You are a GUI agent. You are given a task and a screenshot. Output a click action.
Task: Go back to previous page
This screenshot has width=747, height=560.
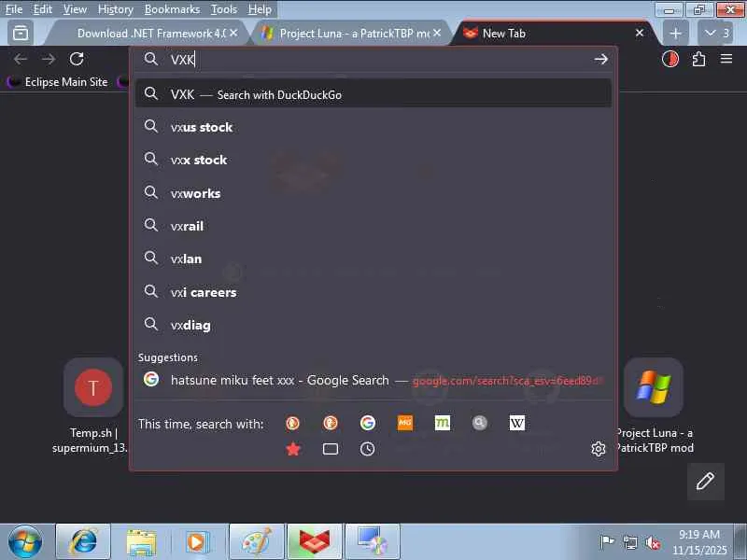coord(20,59)
